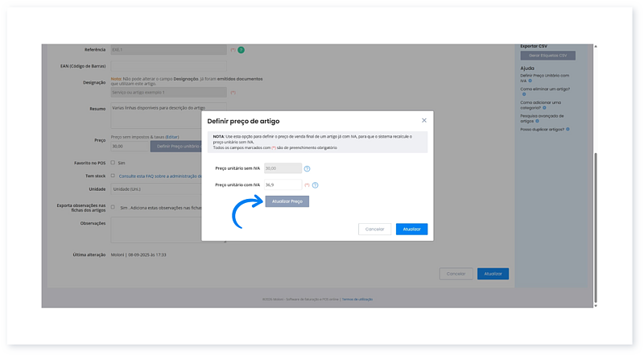Open help icon for Definir Preço Unitário com IVA

[x=530, y=81]
